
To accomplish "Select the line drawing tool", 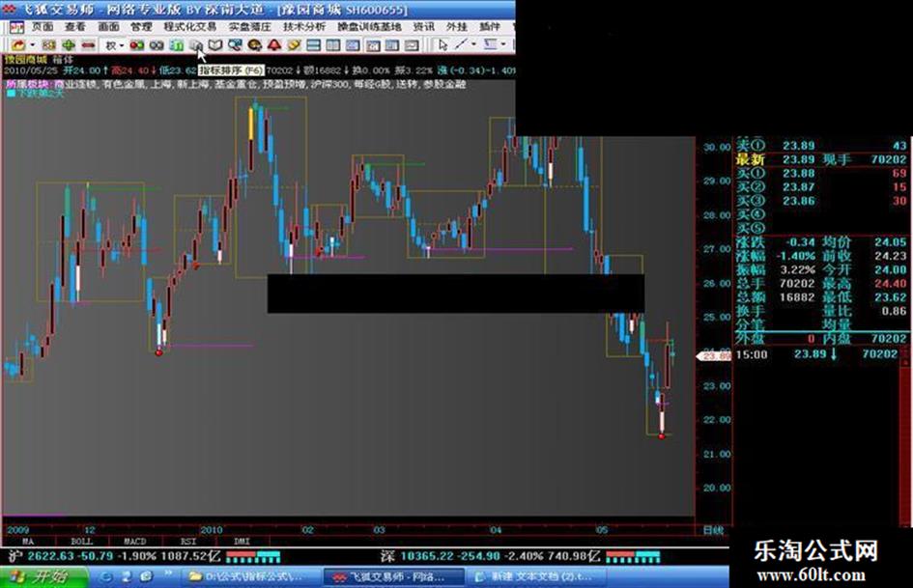I will click(x=462, y=44).
